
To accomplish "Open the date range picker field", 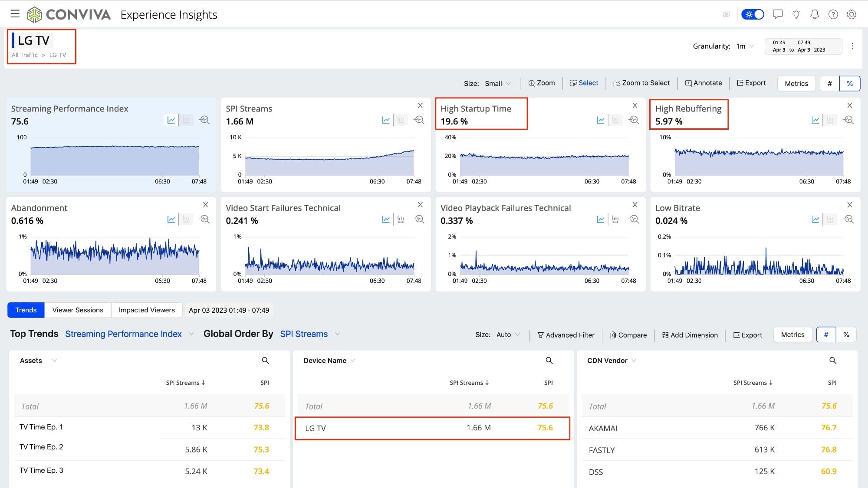I will [x=803, y=46].
